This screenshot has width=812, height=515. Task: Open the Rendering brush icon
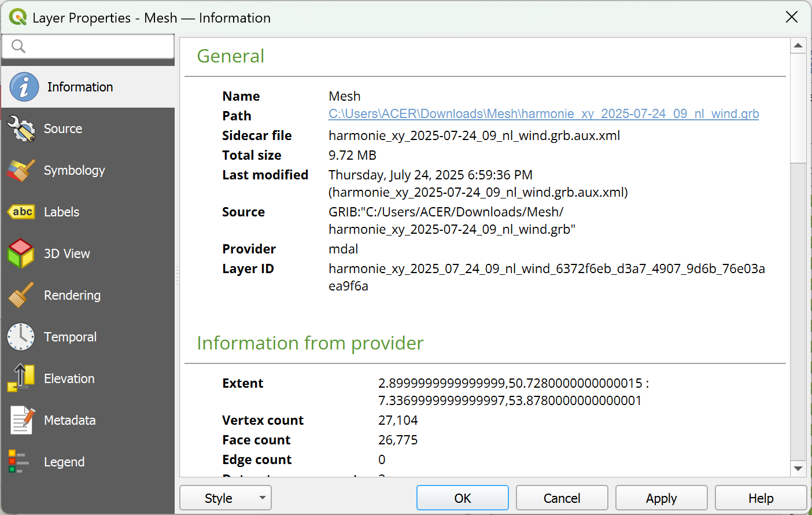tap(21, 295)
